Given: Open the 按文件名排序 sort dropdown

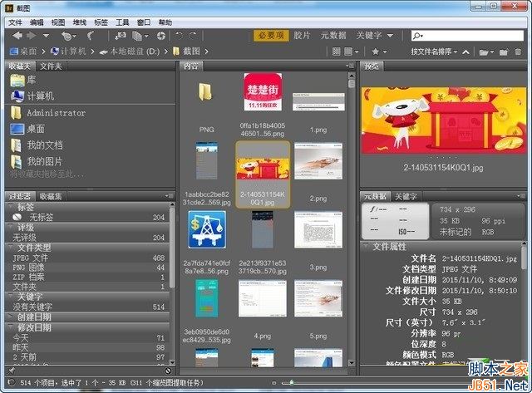Looking at the screenshot, I should coord(434,52).
